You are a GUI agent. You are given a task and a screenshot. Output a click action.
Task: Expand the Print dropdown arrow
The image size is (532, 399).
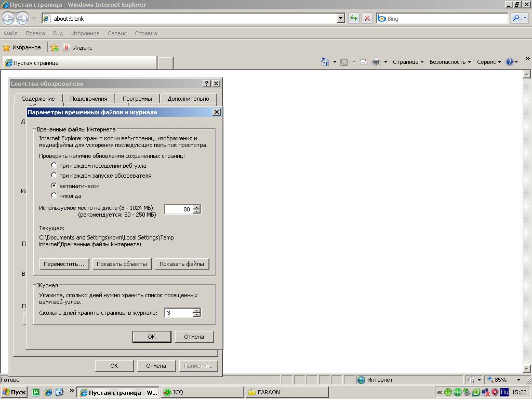click(385, 62)
